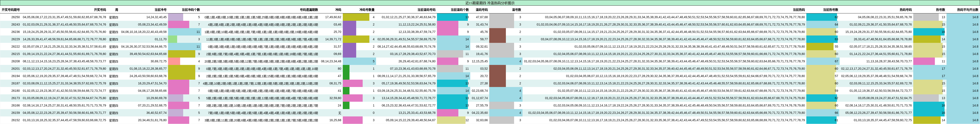Select cold numbers cell 30,69,72,75
The width and height of the screenshot is (980, 124).
159,61
